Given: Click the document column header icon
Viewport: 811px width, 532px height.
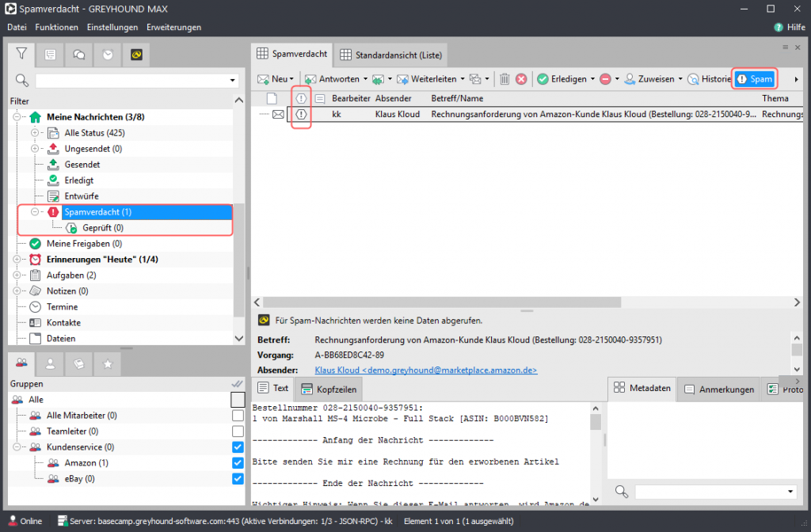Looking at the screenshot, I should pos(272,98).
